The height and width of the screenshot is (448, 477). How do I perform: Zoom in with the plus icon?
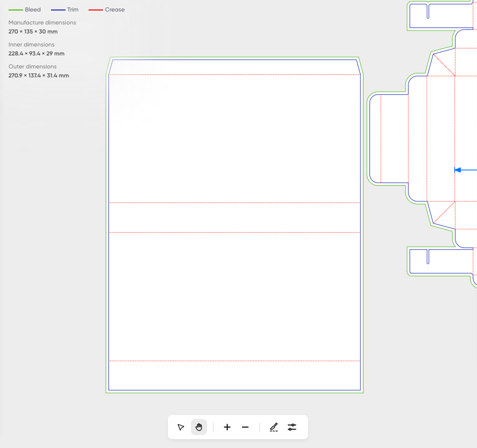[x=227, y=427]
